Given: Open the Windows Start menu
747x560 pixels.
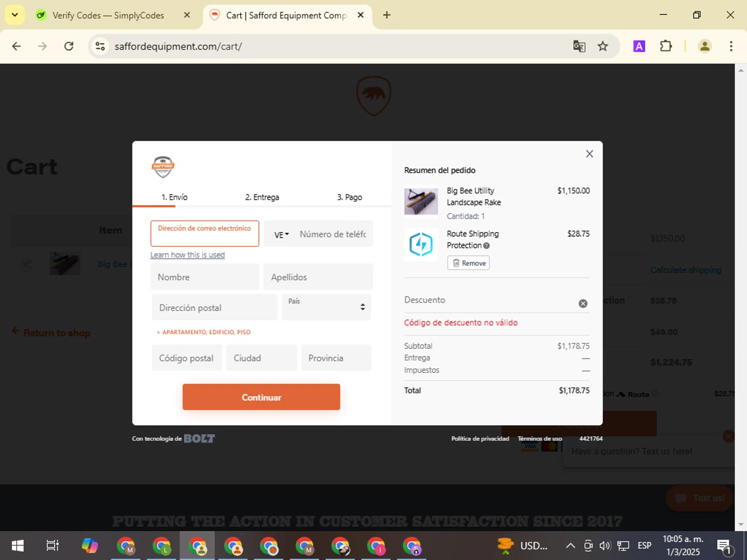Looking at the screenshot, I should tap(17, 546).
